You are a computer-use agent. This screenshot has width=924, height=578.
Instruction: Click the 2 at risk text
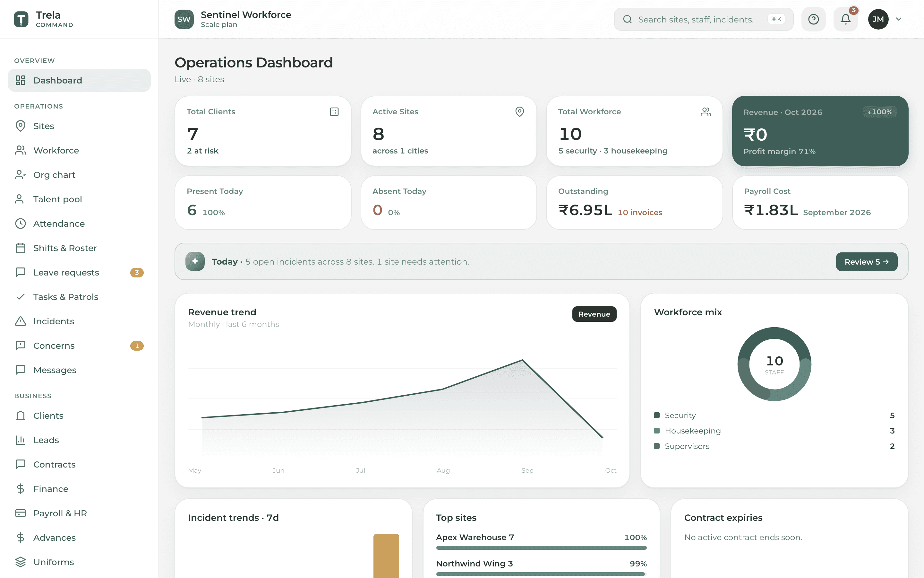click(202, 151)
